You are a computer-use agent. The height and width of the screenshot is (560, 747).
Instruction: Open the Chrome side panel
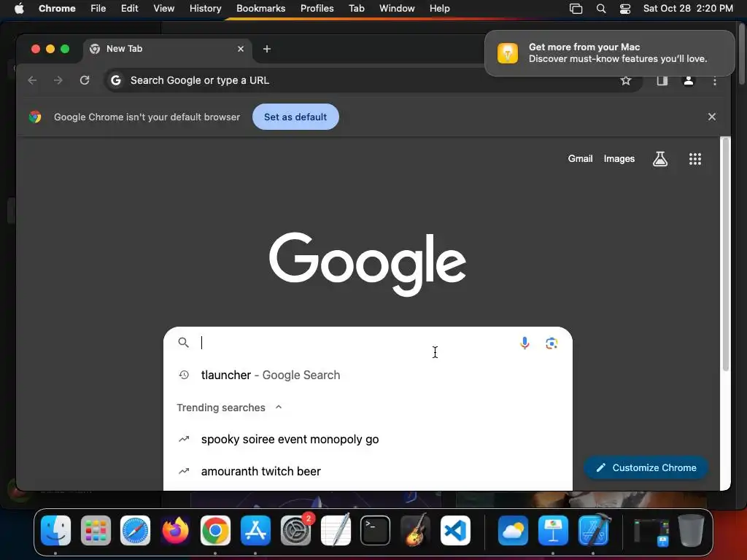click(662, 80)
